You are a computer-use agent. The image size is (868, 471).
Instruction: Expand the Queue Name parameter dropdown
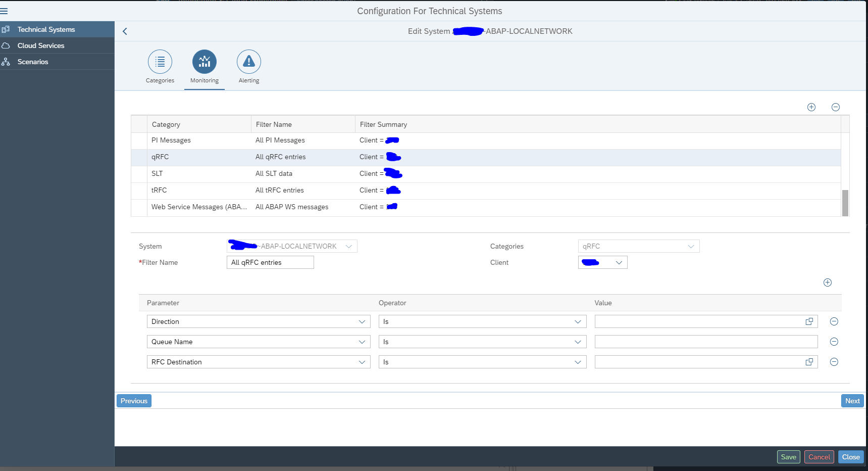tap(362, 342)
